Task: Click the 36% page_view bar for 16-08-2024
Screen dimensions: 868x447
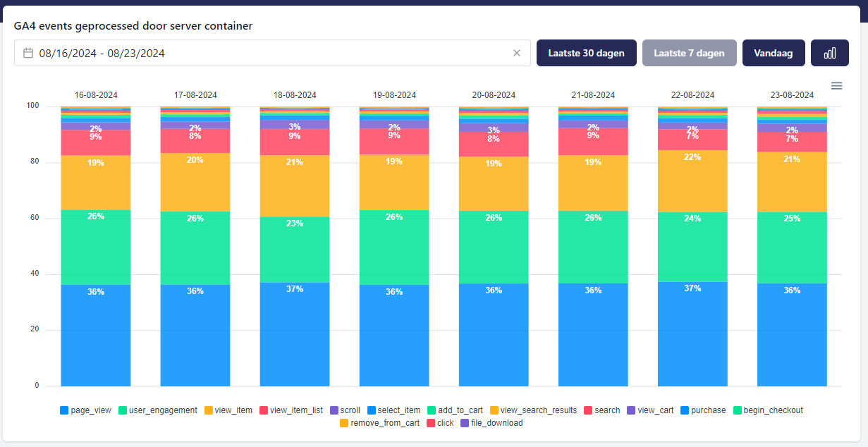Action: tap(96, 335)
